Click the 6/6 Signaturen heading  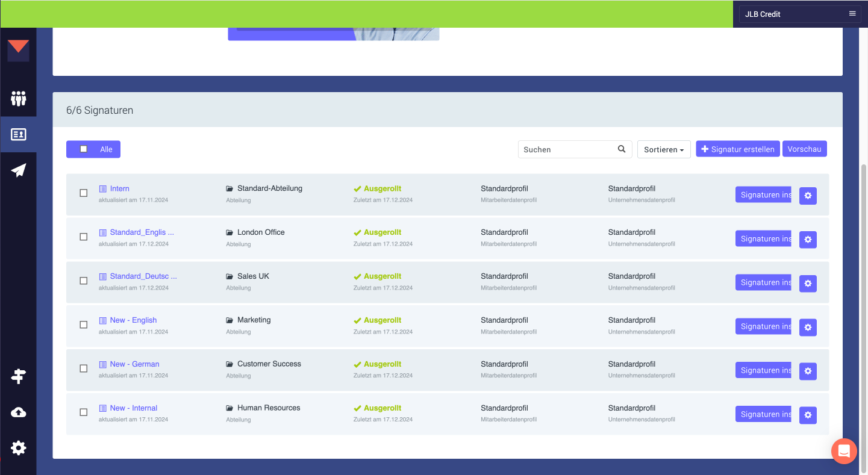pyautogui.click(x=100, y=110)
